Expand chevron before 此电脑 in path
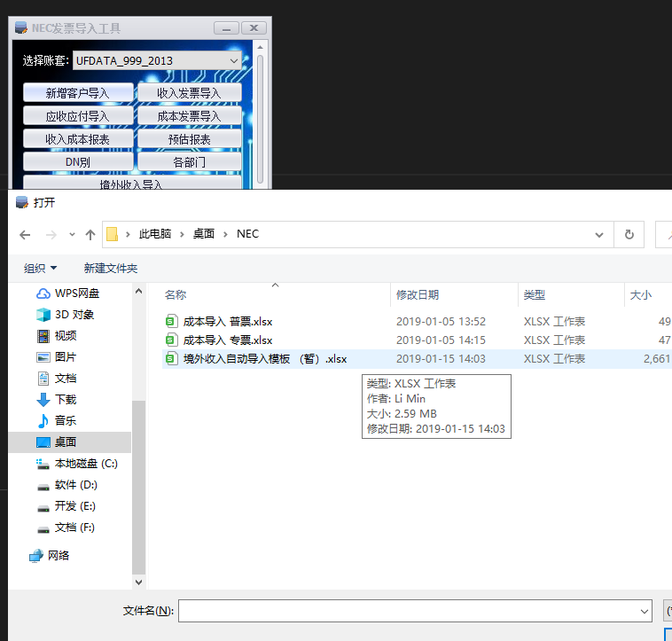Image resolution: width=672 pixels, height=641 pixels. [x=128, y=234]
